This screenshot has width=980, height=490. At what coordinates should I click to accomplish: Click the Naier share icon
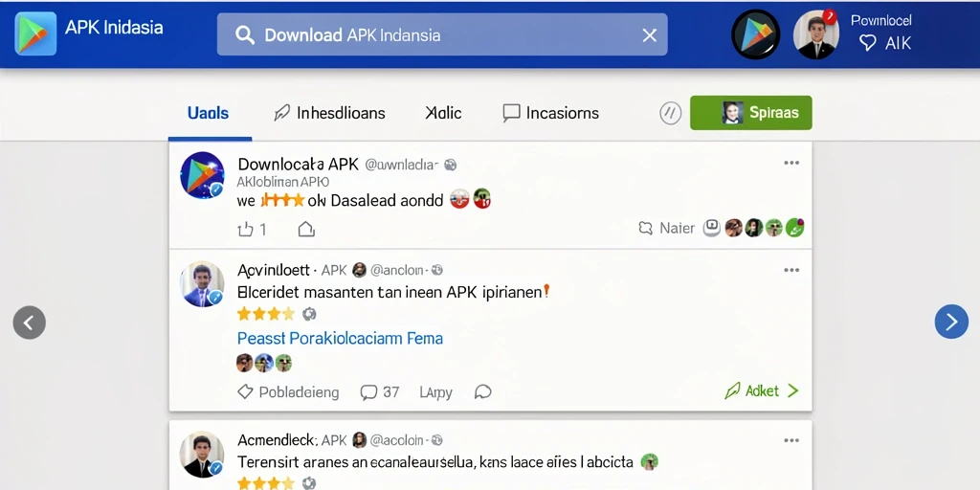[x=645, y=228]
